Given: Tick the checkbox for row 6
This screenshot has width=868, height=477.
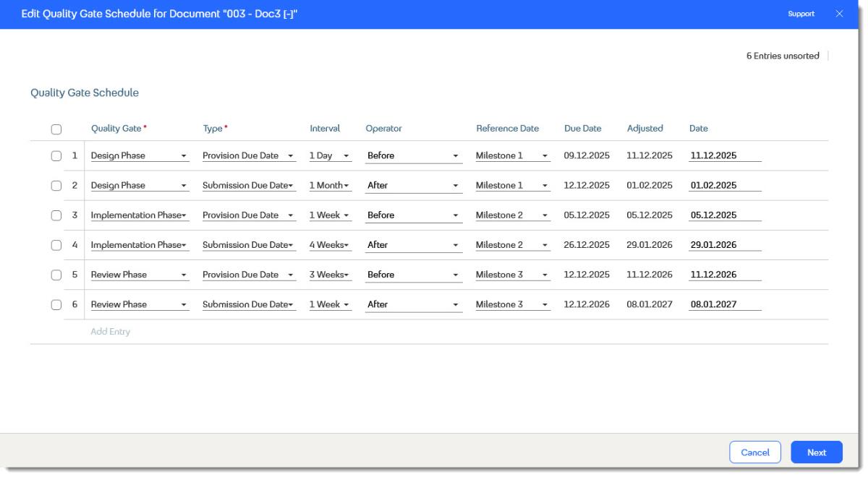Looking at the screenshot, I should click(56, 304).
